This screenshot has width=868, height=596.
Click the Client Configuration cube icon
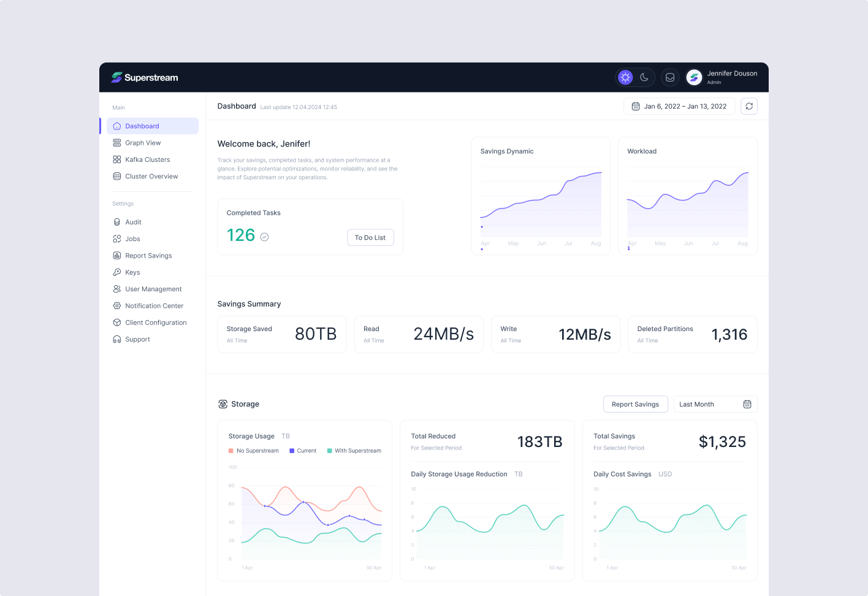pyautogui.click(x=117, y=323)
